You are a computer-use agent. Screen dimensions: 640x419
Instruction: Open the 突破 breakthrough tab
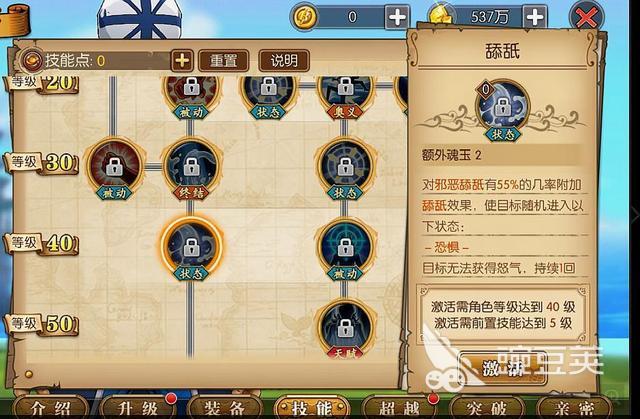(486, 407)
